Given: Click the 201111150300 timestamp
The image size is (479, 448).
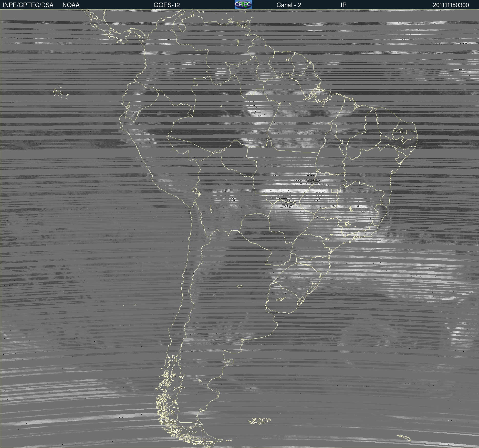Looking at the screenshot, I should click(451, 5).
